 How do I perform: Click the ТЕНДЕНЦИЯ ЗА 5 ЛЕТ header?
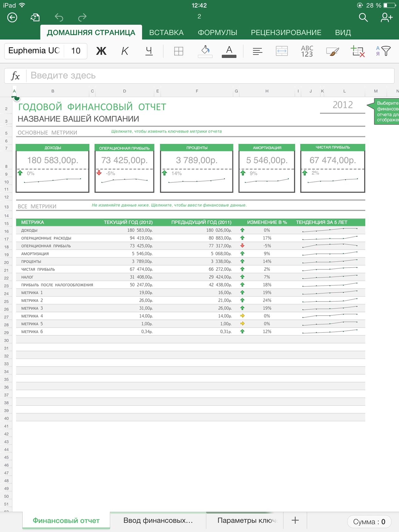point(322,222)
